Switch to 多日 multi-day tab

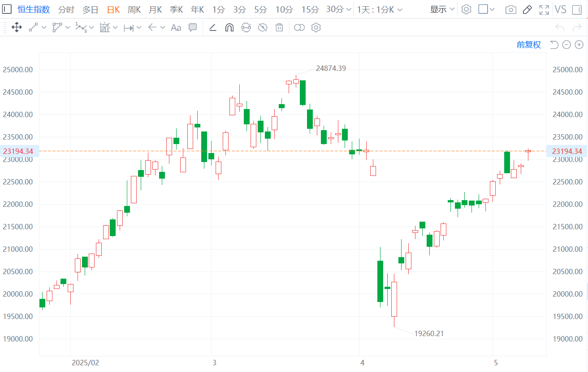[90, 9]
